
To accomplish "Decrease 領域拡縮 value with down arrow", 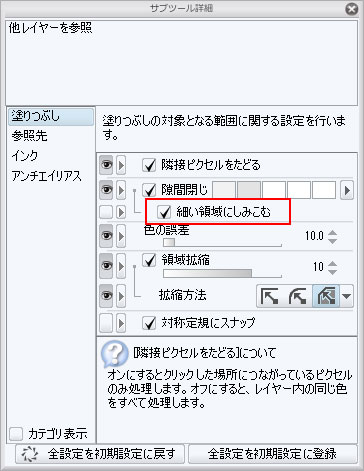I will click(x=332, y=272).
